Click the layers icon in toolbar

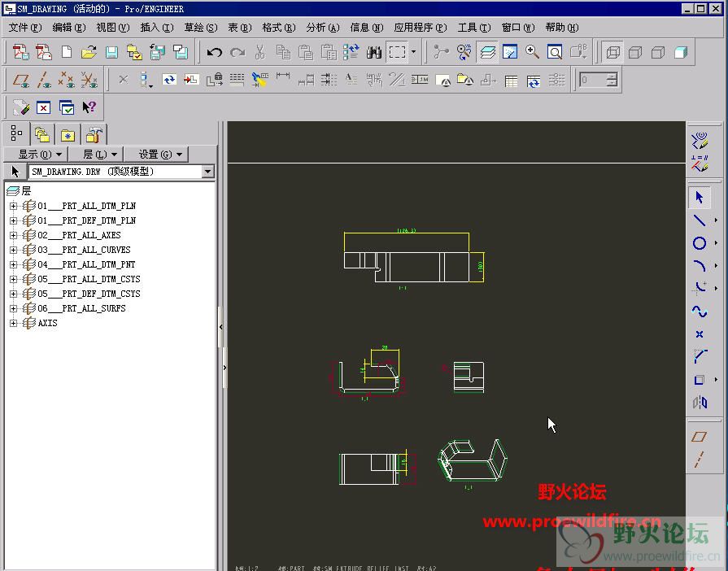[x=487, y=52]
